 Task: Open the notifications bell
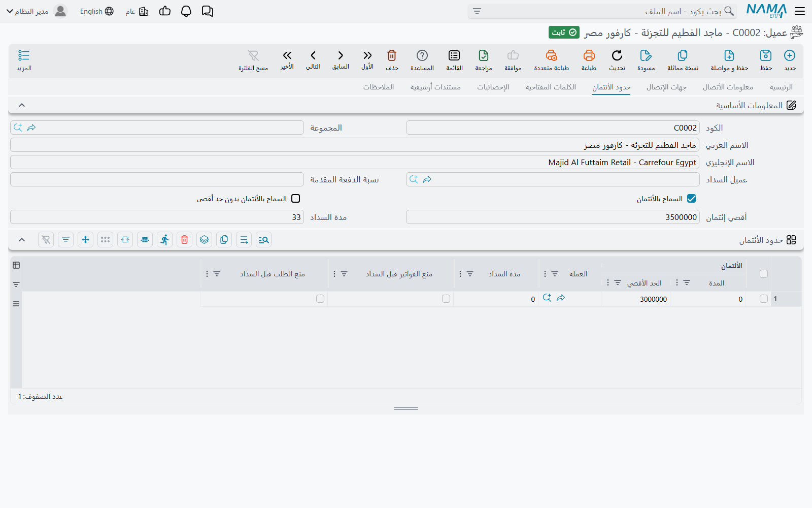click(x=186, y=11)
